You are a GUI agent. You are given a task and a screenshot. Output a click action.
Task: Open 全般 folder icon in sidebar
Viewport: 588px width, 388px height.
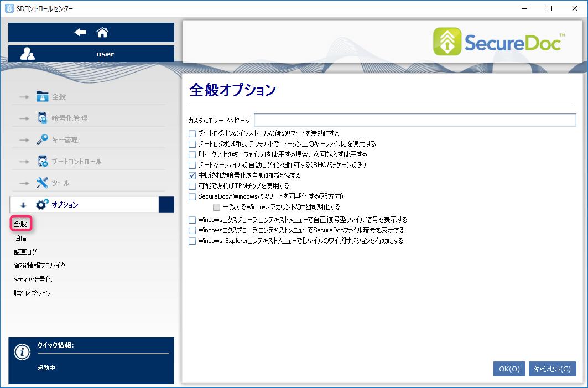[43, 97]
